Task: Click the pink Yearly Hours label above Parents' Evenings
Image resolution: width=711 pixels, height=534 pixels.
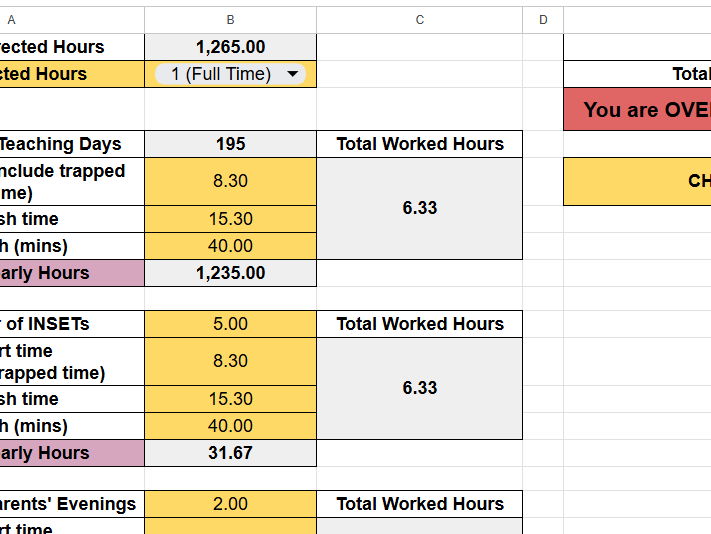Action: click(72, 453)
